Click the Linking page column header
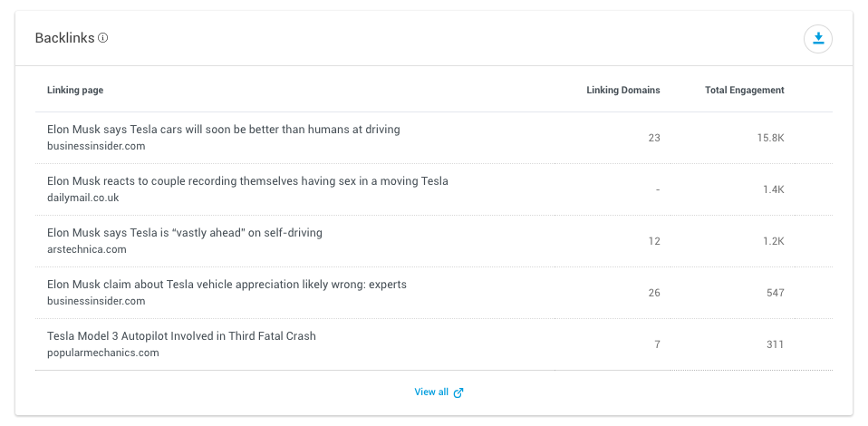The image size is (868, 426). pos(75,90)
